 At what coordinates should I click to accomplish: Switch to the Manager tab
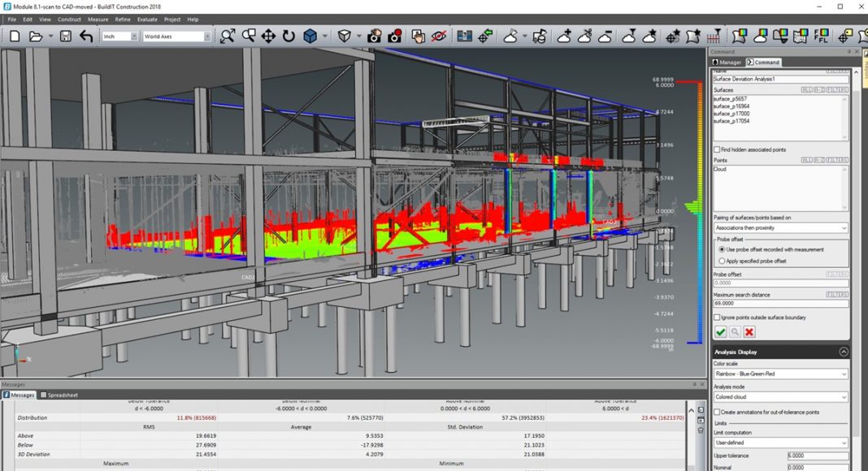click(727, 62)
